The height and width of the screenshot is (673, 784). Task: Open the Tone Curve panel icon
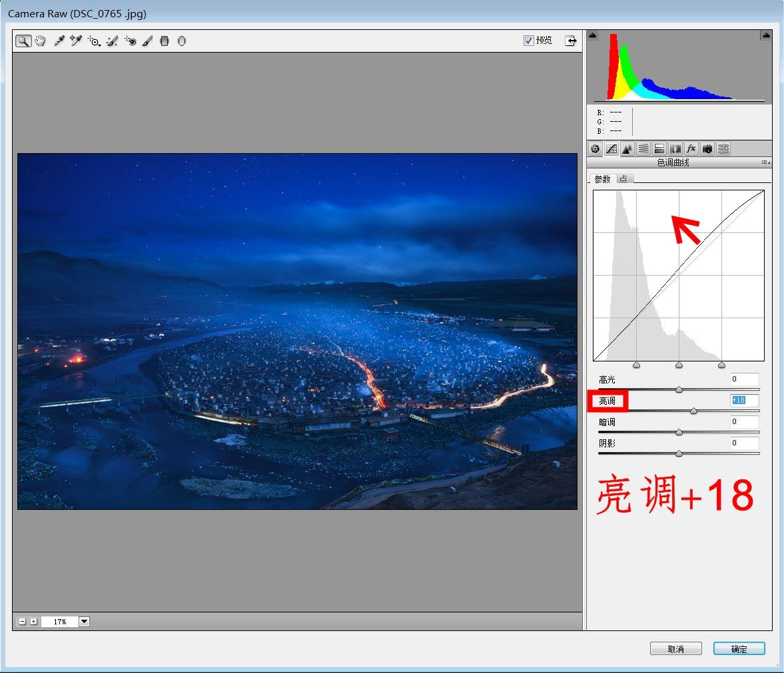pos(611,149)
